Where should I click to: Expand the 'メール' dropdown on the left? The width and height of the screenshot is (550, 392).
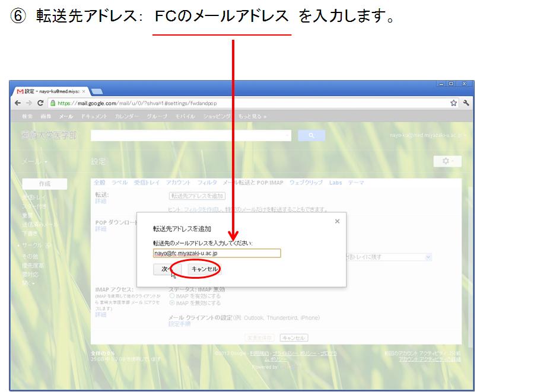[x=35, y=161]
